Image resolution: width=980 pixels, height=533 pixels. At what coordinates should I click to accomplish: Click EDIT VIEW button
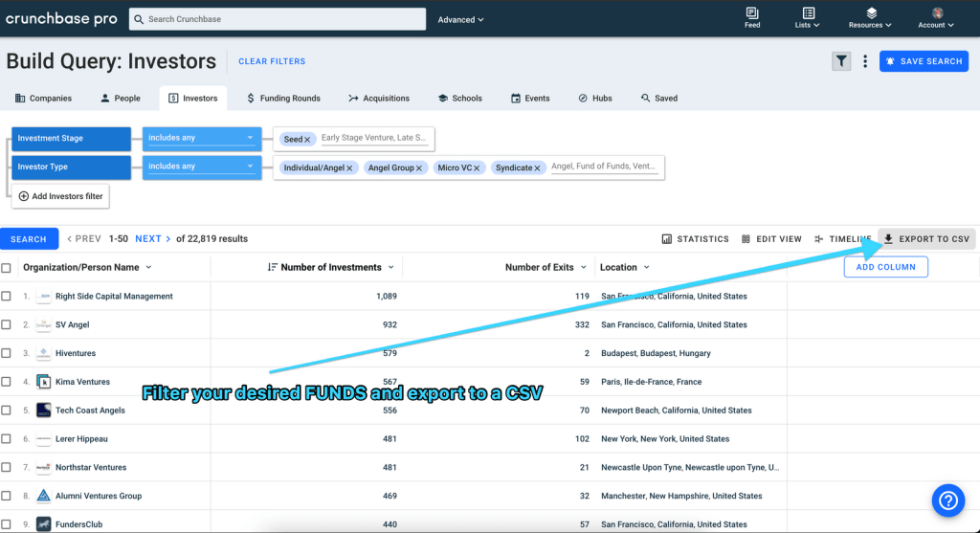771,238
